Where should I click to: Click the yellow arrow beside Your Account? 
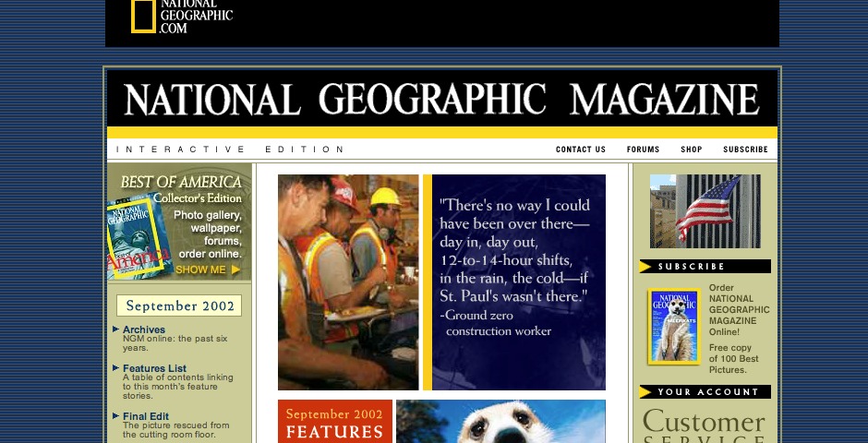pyautogui.click(x=645, y=392)
